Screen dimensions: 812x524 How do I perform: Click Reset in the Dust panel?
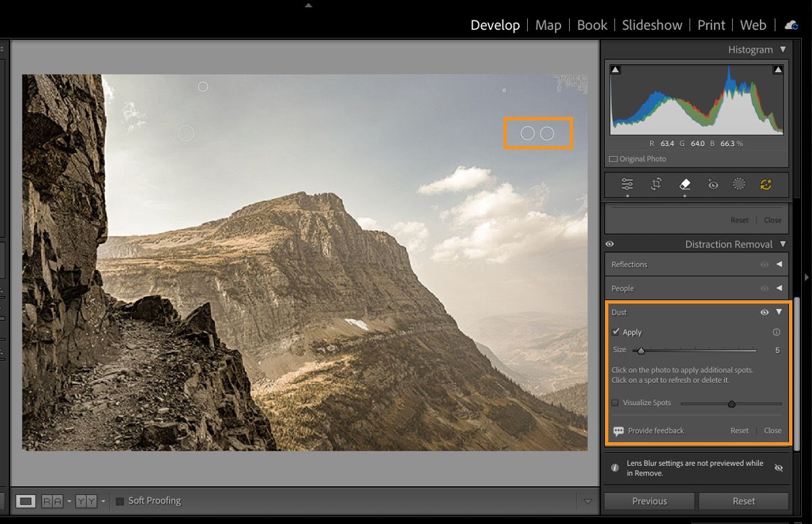pos(739,430)
